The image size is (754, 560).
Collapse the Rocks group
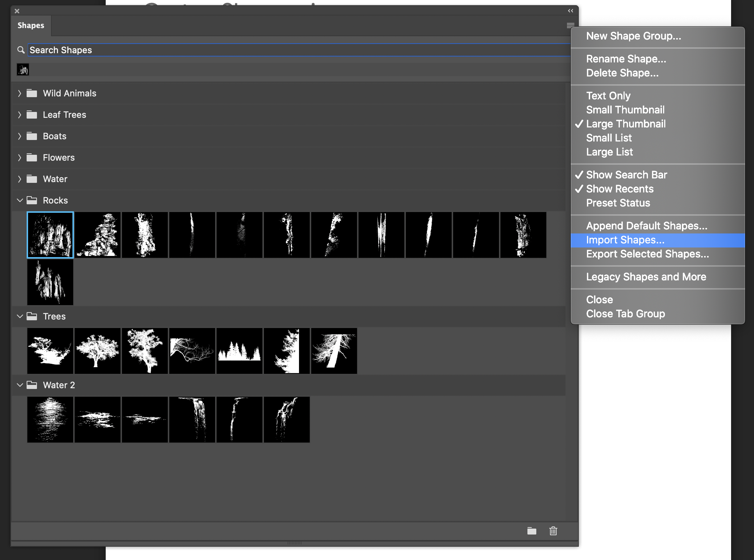click(x=20, y=200)
